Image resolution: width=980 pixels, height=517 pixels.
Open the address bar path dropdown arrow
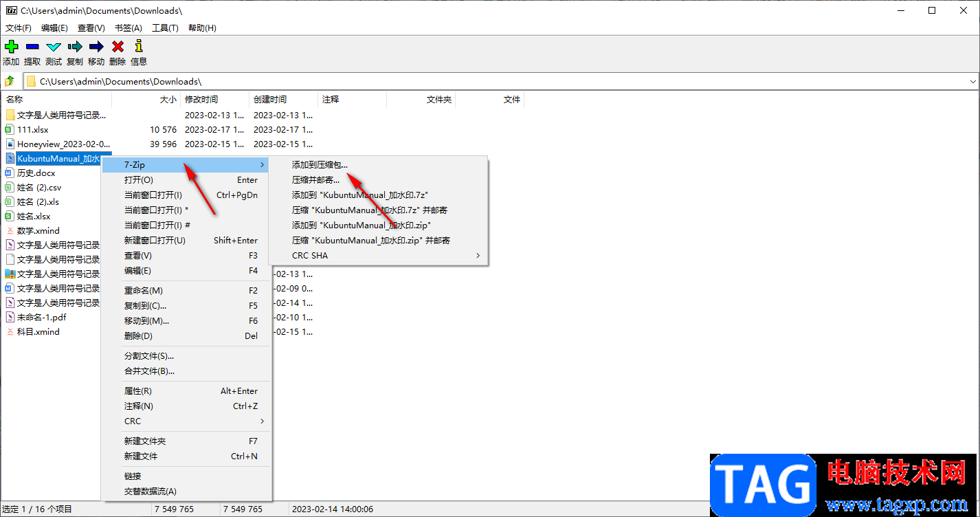point(972,81)
